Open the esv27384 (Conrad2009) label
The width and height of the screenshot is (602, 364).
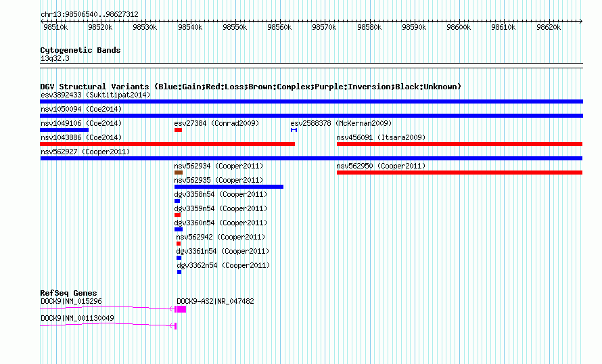click(216, 123)
